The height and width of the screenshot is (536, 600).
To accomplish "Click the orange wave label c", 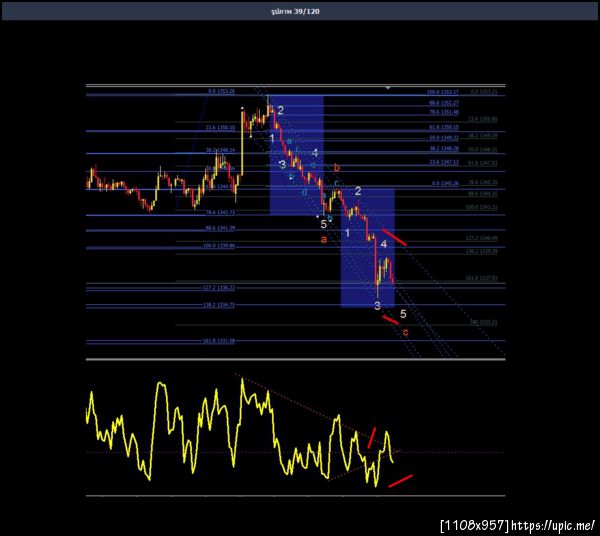I will pos(406,332).
